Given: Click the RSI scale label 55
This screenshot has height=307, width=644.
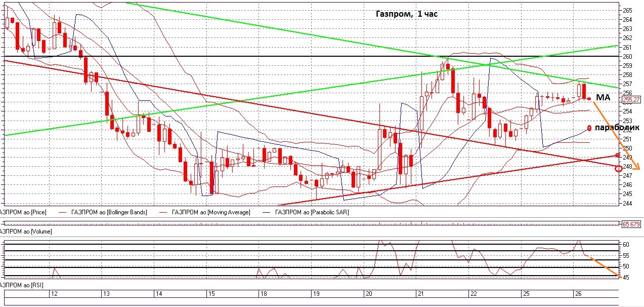Looking at the screenshot, I should point(626,255).
